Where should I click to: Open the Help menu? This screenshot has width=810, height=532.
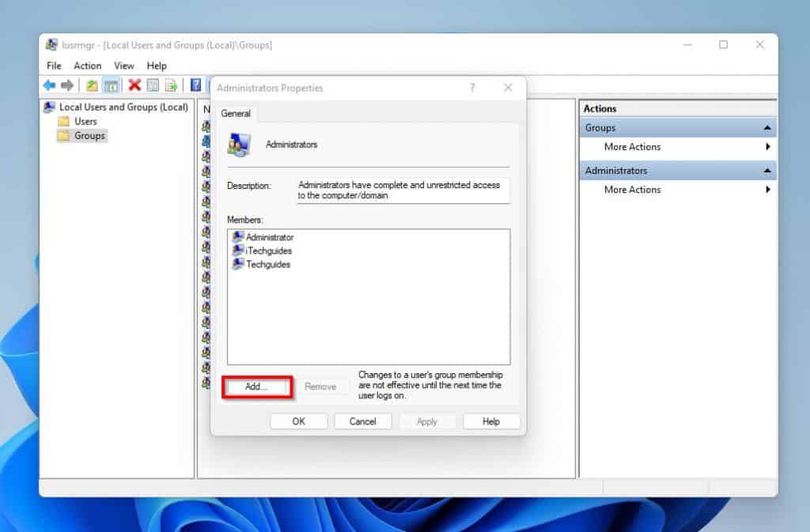157,66
